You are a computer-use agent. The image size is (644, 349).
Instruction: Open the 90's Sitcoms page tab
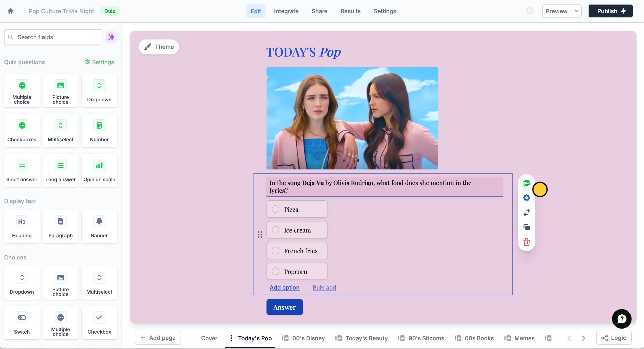click(421, 338)
